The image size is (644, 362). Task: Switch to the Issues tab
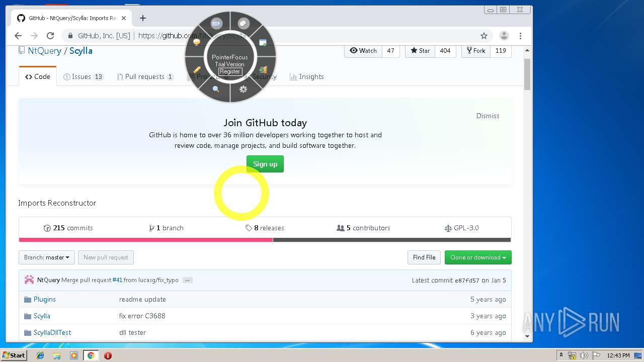pyautogui.click(x=84, y=76)
